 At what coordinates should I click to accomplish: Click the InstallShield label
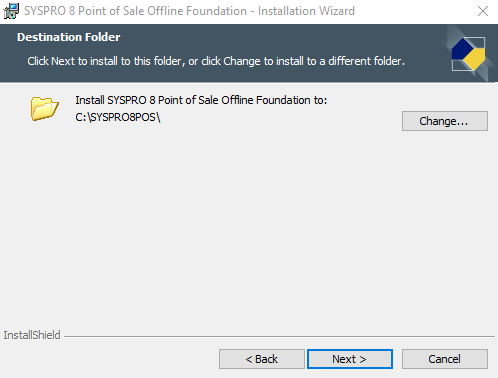[32, 335]
